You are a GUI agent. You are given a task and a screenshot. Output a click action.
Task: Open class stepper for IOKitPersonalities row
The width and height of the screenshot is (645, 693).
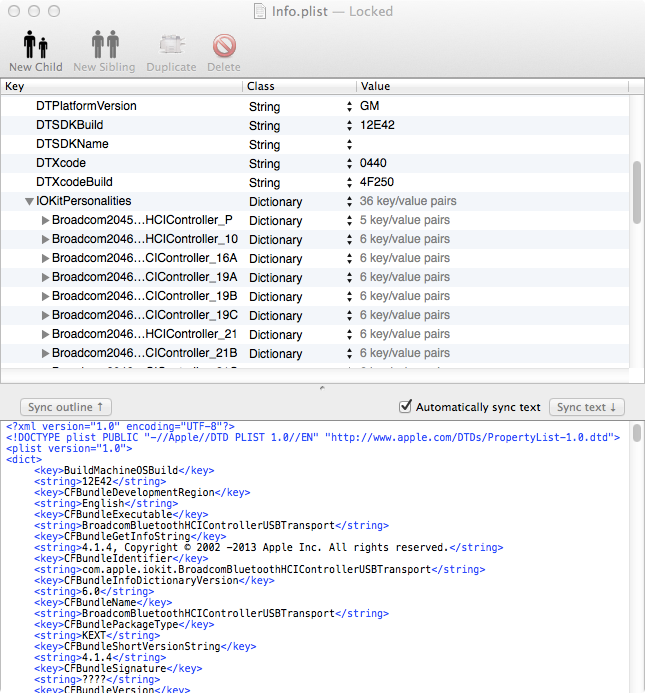(349, 201)
